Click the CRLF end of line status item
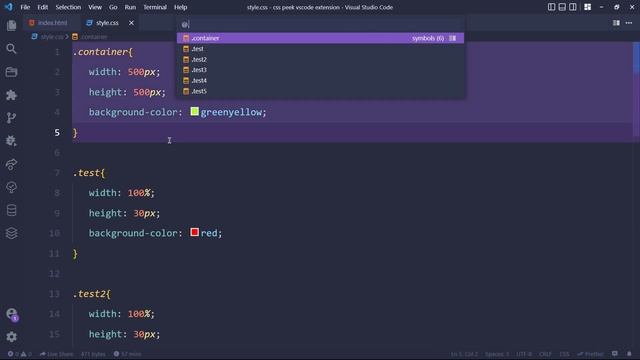Screen dimensions: 640x360 click(x=545, y=354)
